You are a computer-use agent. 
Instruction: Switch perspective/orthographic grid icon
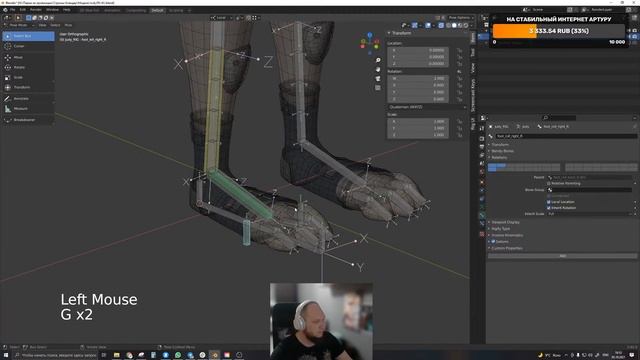pos(378,88)
